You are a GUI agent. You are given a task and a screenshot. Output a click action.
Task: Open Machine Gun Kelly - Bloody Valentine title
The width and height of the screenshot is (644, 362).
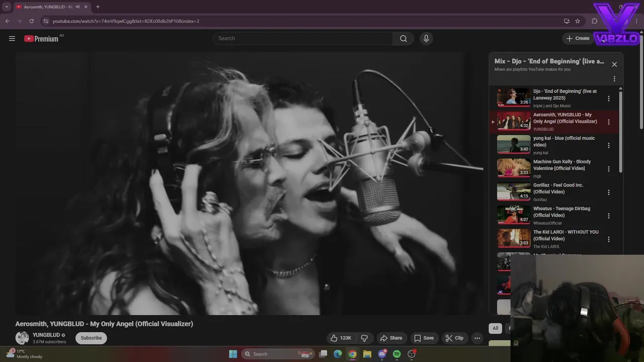click(562, 165)
